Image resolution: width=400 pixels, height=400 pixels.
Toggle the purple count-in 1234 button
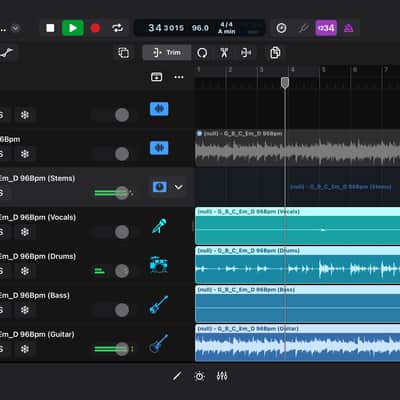pyautogui.click(x=326, y=28)
